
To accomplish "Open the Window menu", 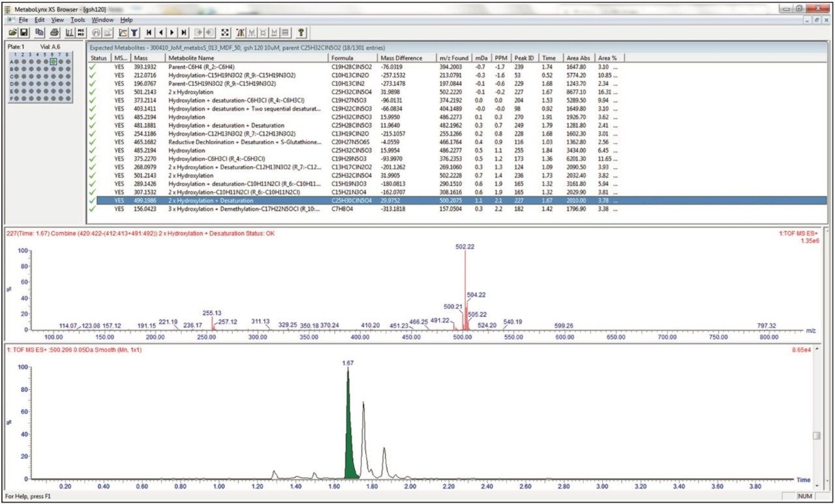I will click(102, 20).
